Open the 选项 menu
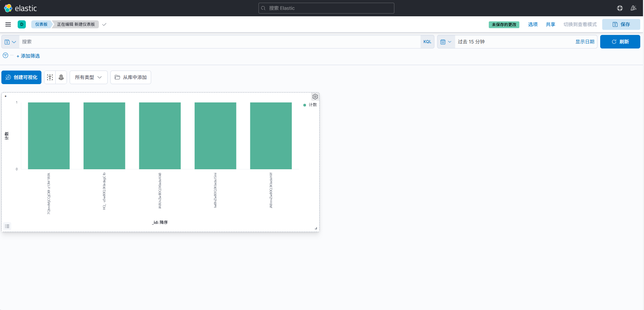This screenshot has height=310, width=644. (533, 24)
